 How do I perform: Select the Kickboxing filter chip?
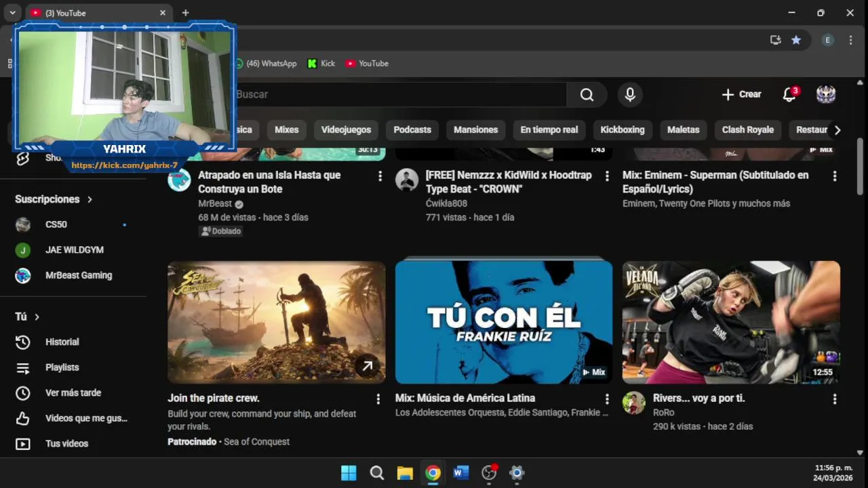coord(623,129)
